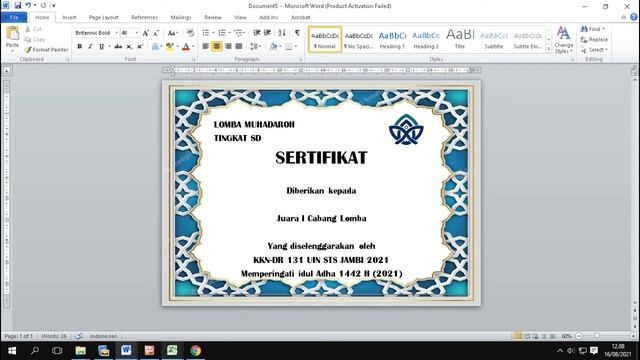The height and width of the screenshot is (360, 640).
Task: Click the SERTIFIKAT heading in document
Action: point(321,158)
